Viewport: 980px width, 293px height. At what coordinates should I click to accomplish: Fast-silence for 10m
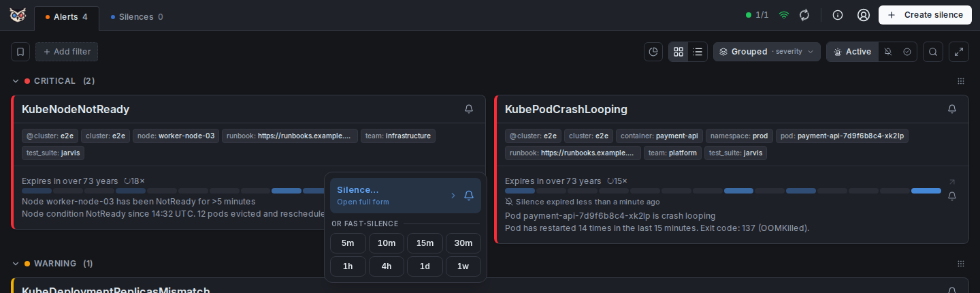[387, 243]
